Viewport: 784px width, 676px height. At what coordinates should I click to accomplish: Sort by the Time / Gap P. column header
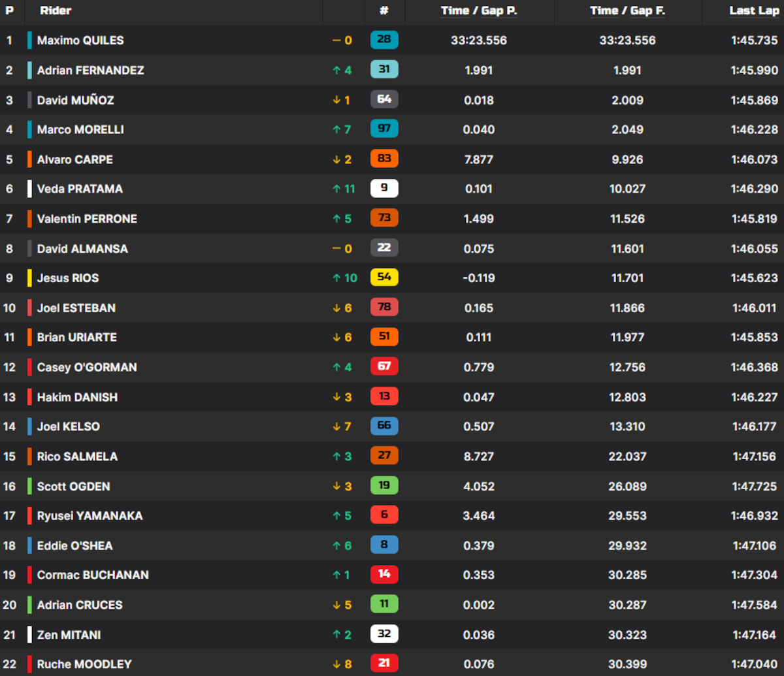tap(479, 10)
